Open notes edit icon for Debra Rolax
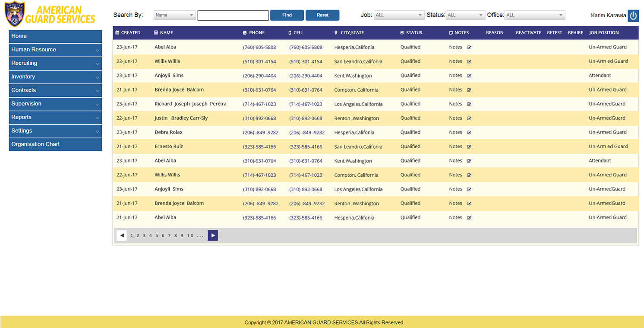 [469, 133]
